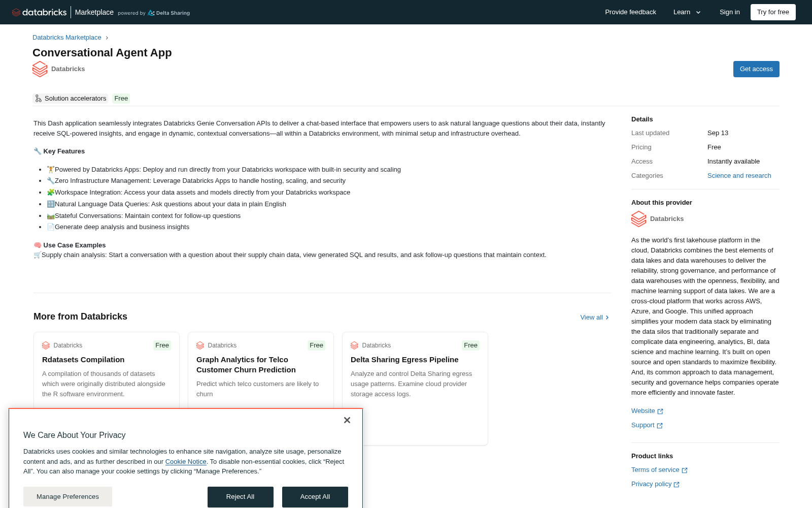Open the Cookie Notice link

click(x=186, y=462)
